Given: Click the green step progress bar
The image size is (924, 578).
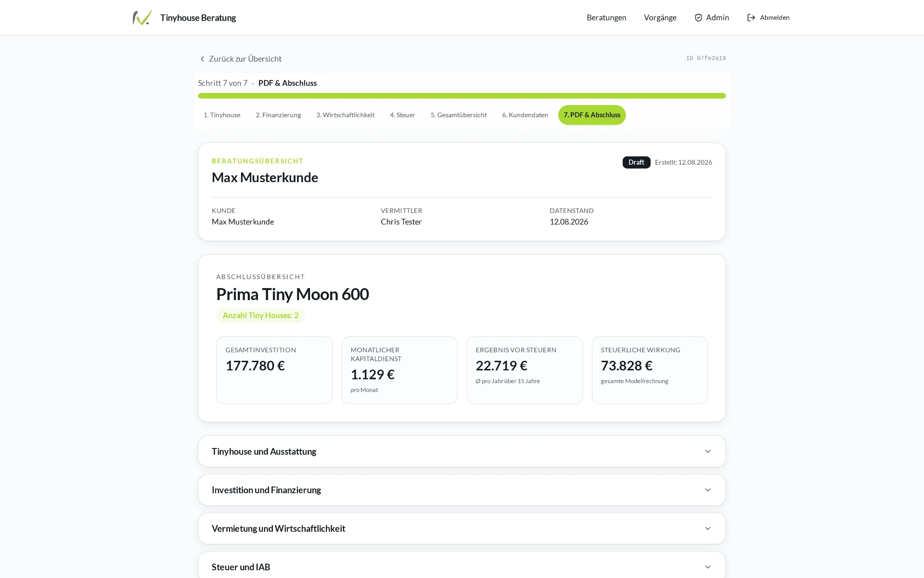Looking at the screenshot, I should (x=462, y=96).
